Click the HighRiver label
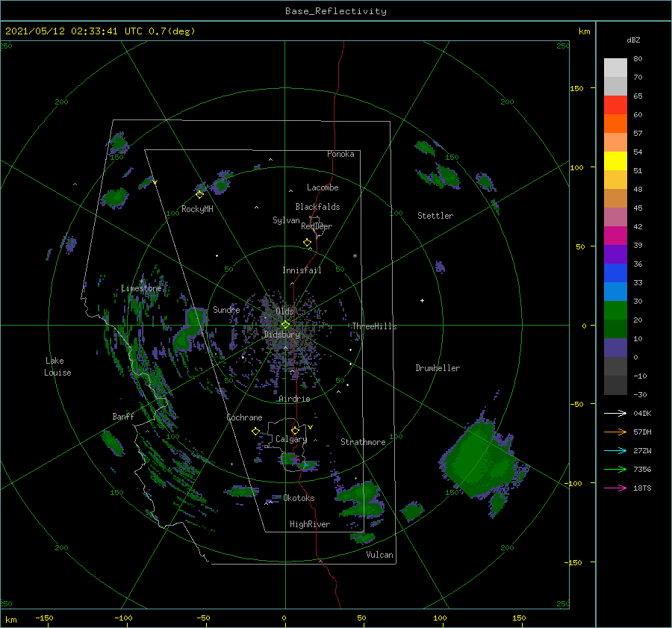This screenshot has width=672, height=628. pyautogui.click(x=310, y=524)
